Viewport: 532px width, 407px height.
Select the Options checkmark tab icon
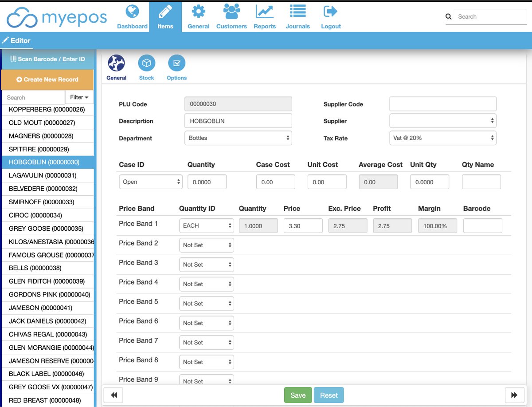176,63
